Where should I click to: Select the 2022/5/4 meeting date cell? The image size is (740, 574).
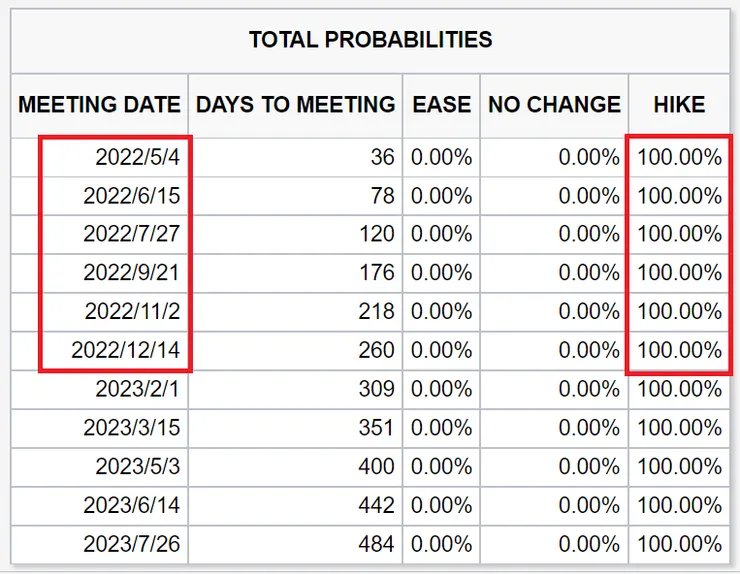(x=138, y=157)
